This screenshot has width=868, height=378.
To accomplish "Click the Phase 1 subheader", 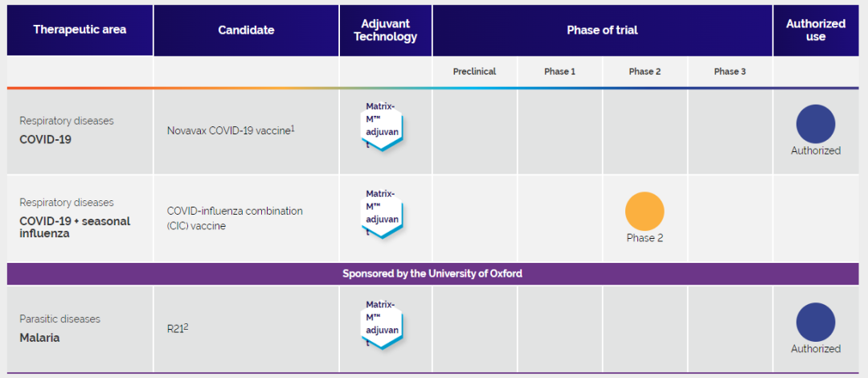I will (x=559, y=72).
